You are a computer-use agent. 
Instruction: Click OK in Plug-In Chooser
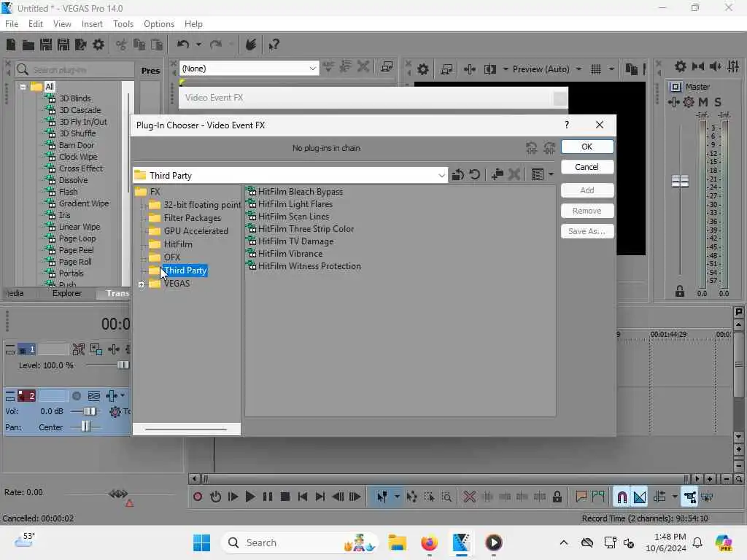(587, 147)
